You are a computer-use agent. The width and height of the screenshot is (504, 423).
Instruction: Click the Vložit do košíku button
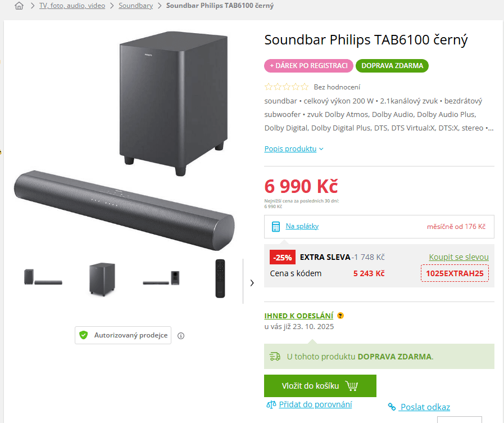[320, 386]
